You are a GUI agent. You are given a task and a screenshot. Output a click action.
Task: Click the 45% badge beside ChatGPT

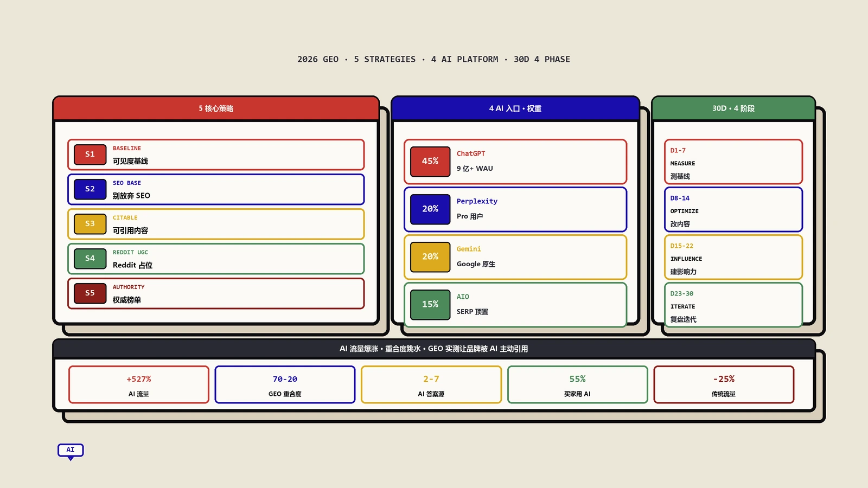tap(430, 162)
